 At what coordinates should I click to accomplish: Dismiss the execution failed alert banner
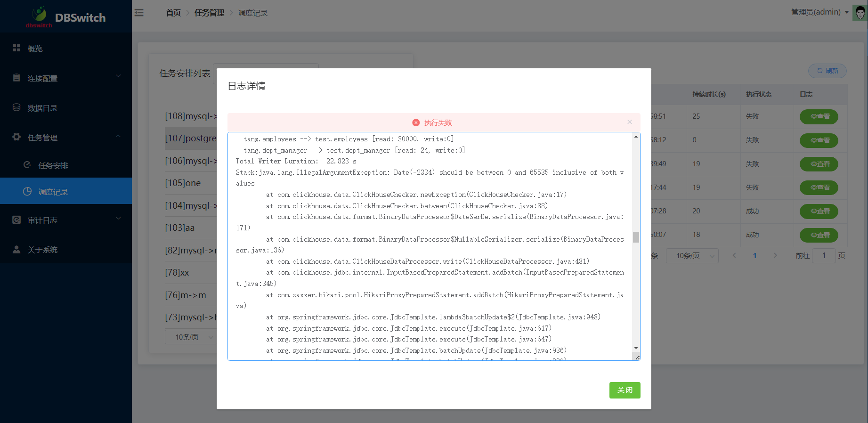click(629, 122)
